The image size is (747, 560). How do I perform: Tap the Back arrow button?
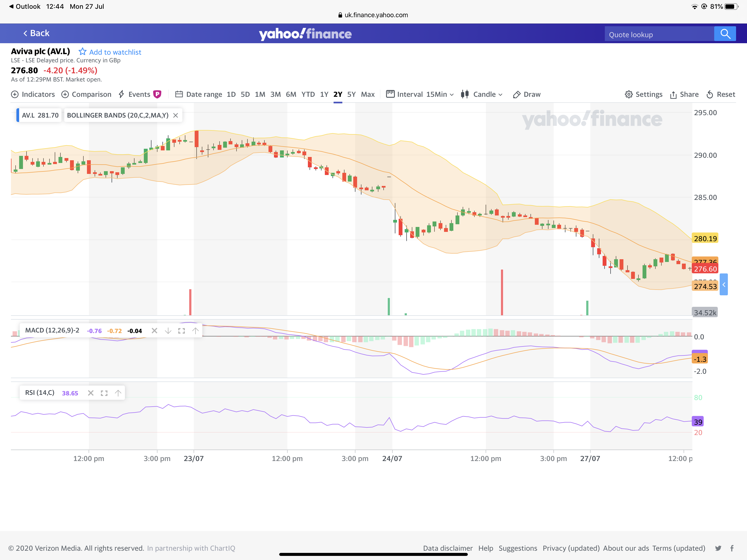(x=36, y=33)
